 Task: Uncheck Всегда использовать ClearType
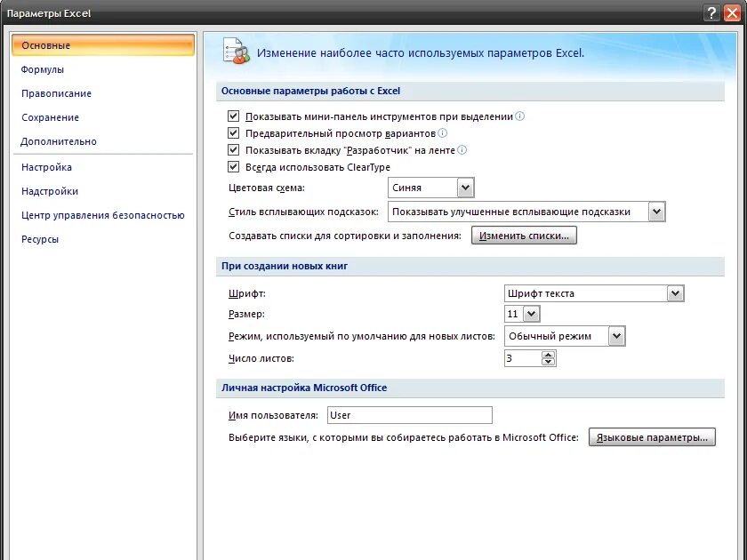tap(233, 167)
